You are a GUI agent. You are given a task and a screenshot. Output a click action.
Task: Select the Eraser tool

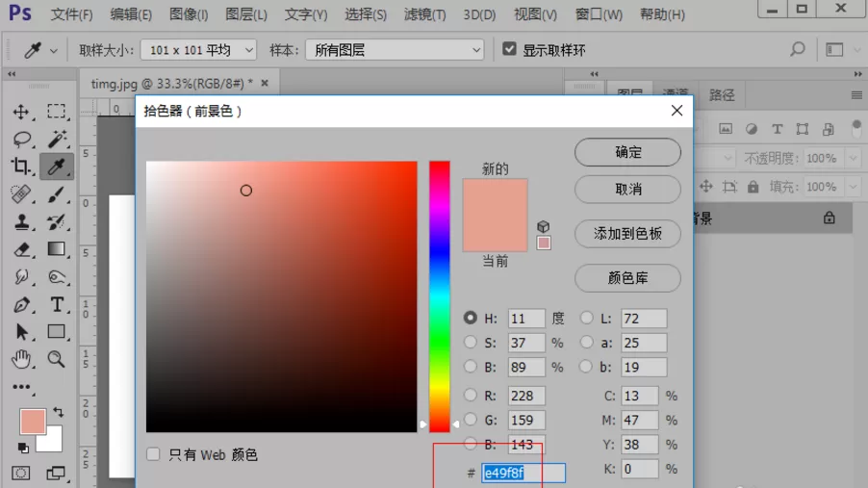21,249
